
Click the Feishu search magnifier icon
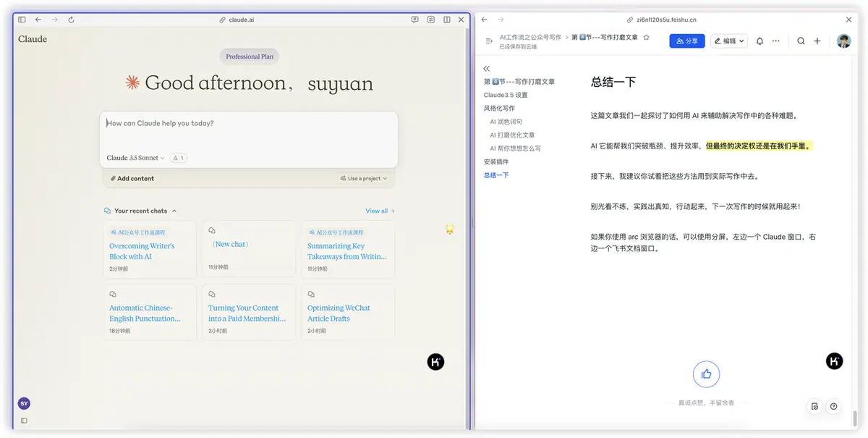(x=801, y=41)
